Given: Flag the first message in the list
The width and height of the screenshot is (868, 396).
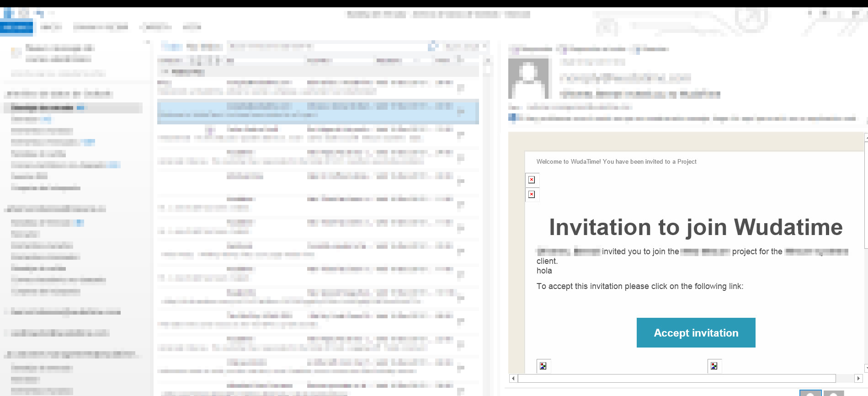Looking at the screenshot, I should tap(461, 87).
